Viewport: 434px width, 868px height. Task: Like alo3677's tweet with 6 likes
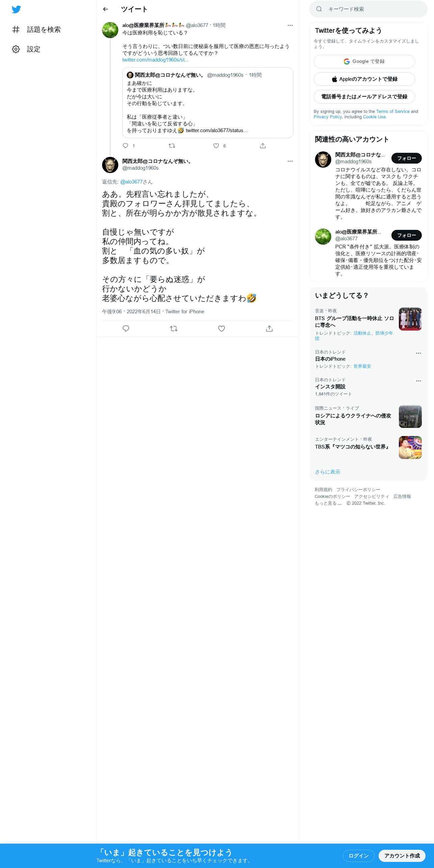(x=216, y=146)
